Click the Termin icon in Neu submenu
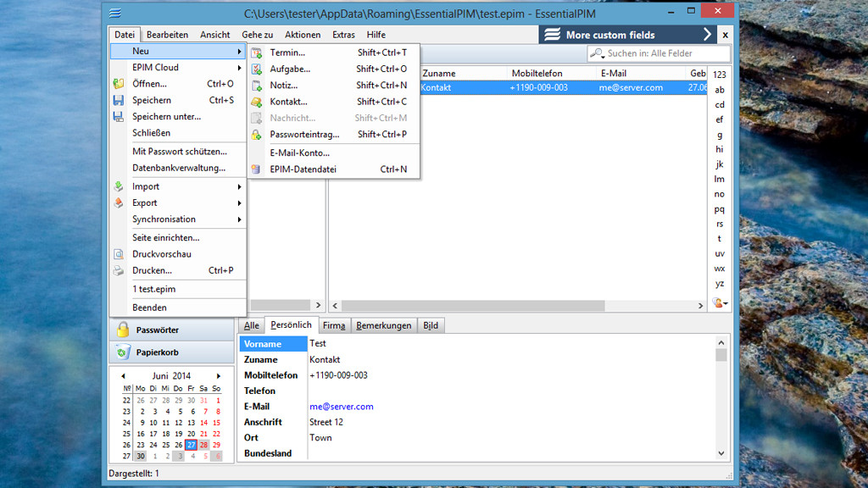The height and width of the screenshot is (488, 868). (x=257, y=53)
